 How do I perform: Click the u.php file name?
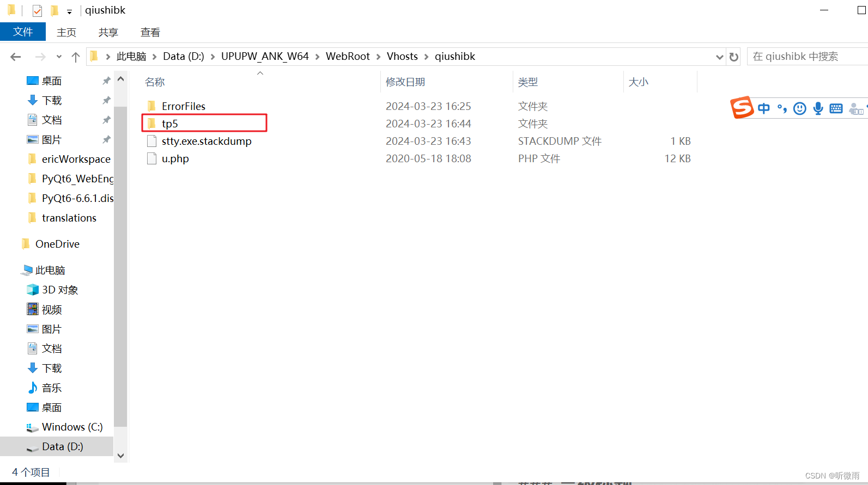click(x=175, y=158)
